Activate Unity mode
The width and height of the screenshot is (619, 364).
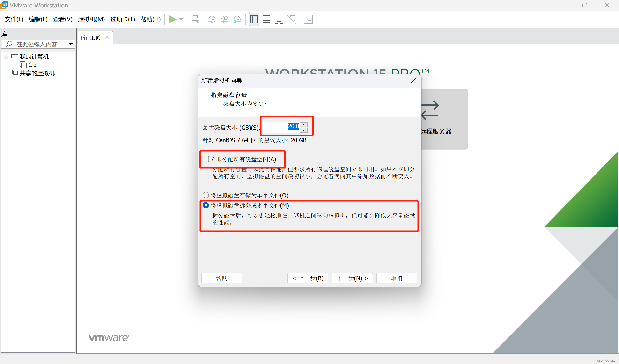[292, 19]
